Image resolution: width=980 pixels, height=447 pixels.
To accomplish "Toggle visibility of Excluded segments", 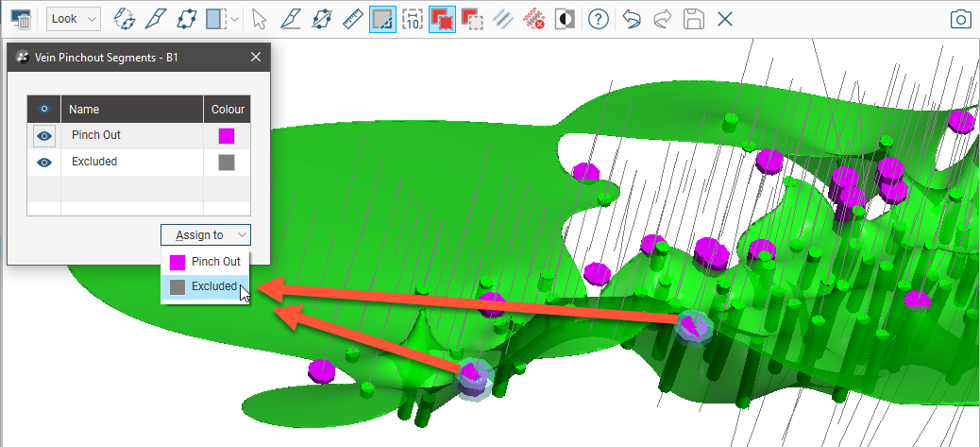I will [43, 163].
